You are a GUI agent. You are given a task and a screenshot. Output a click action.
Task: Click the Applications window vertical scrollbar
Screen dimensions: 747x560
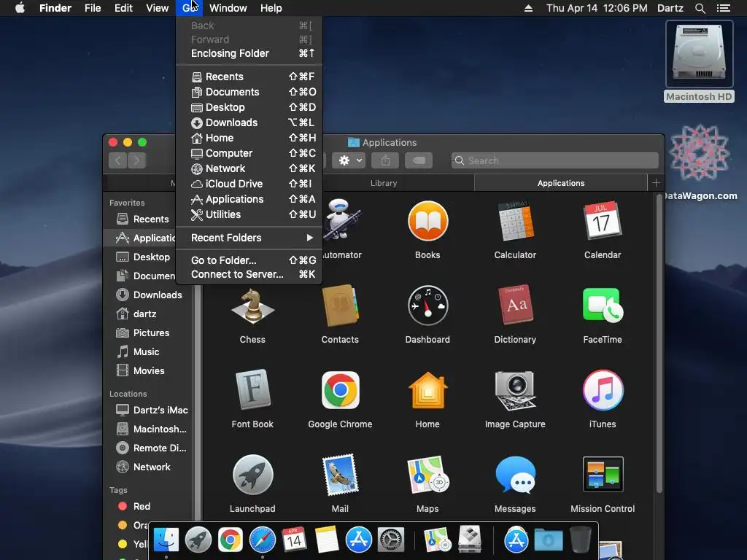659,343
